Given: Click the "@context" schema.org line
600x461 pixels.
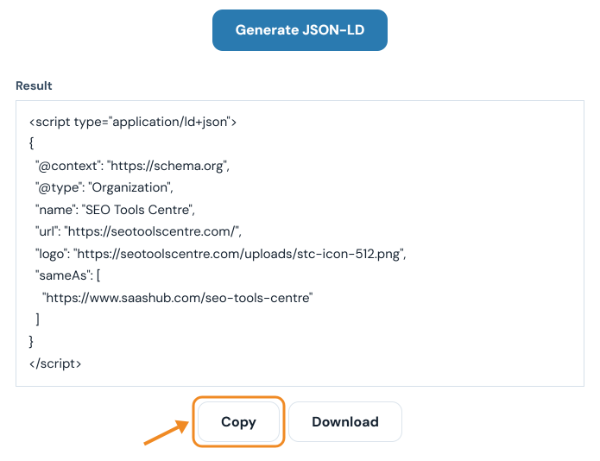Looking at the screenshot, I should point(132,166).
